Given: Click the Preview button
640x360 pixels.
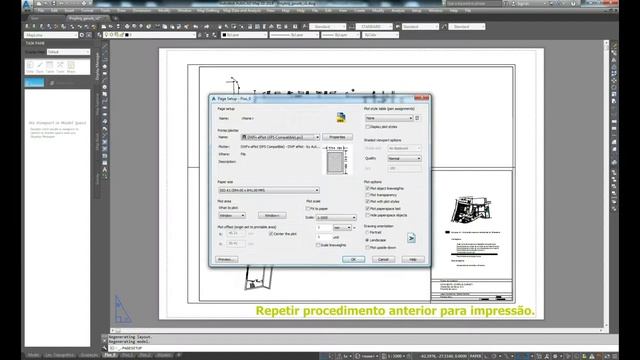Looking at the screenshot, I should pyautogui.click(x=227, y=260).
